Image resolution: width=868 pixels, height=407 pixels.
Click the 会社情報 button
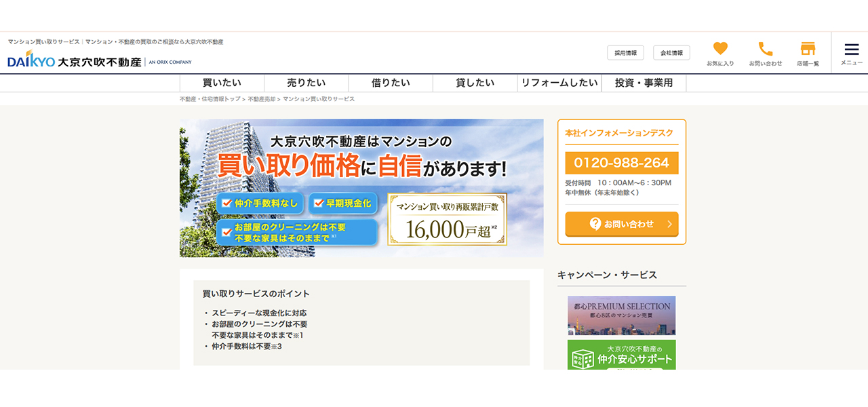(671, 53)
